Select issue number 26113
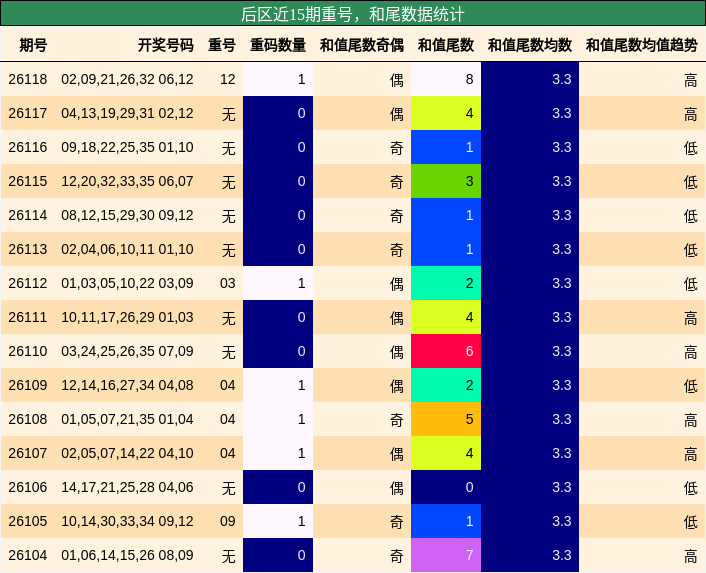706x573 pixels. click(27, 249)
